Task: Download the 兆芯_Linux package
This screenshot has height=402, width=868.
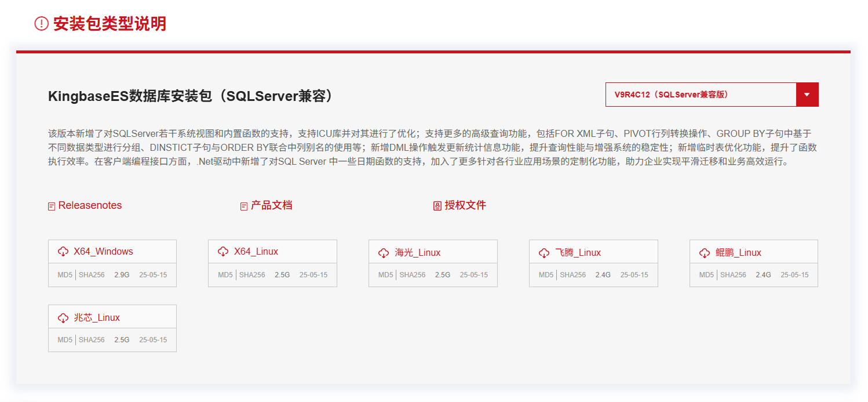Action: 97,317
